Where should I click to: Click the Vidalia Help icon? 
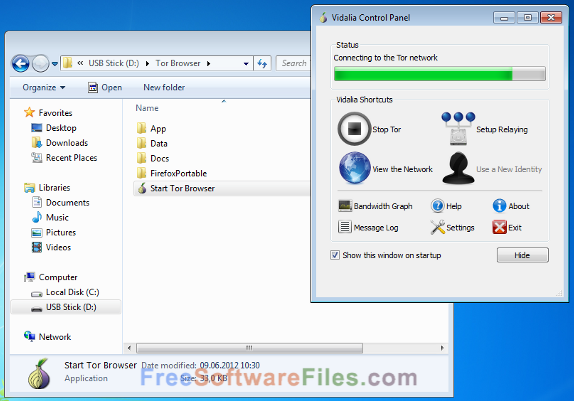coord(437,206)
